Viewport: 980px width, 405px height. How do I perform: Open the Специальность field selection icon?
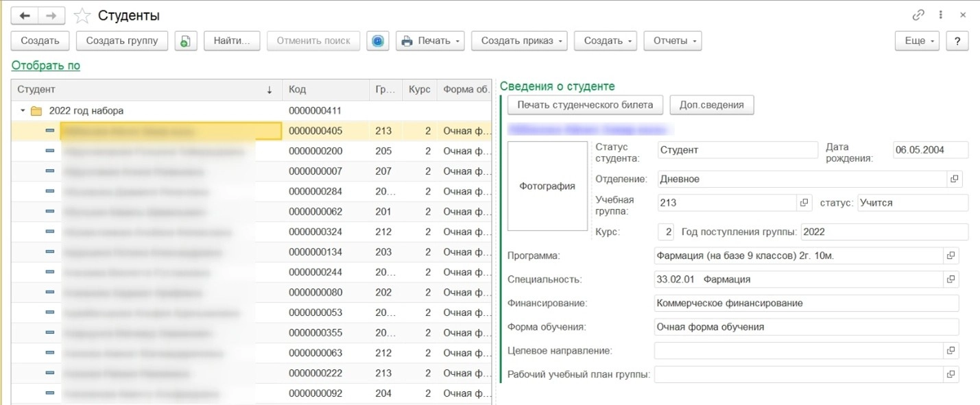[x=951, y=280]
